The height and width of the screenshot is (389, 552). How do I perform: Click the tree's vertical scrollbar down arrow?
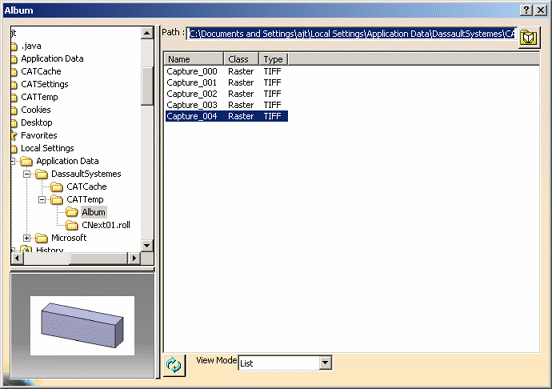coord(147,245)
